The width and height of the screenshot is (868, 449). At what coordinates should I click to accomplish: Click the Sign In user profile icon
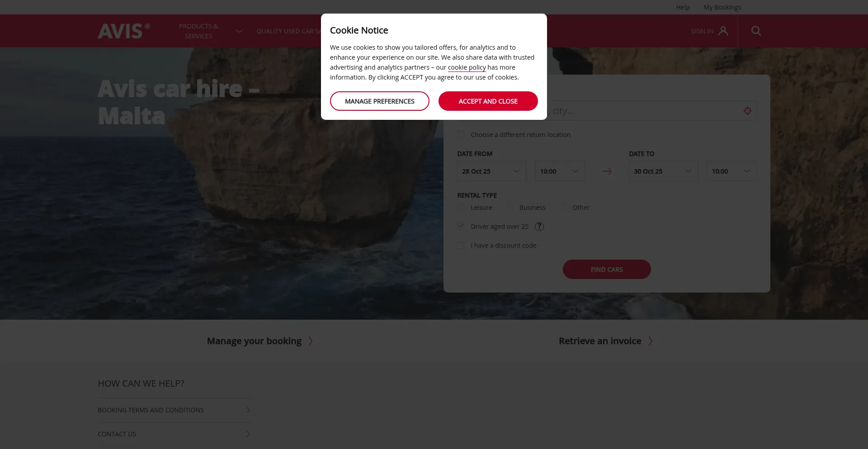coord(723,31)
